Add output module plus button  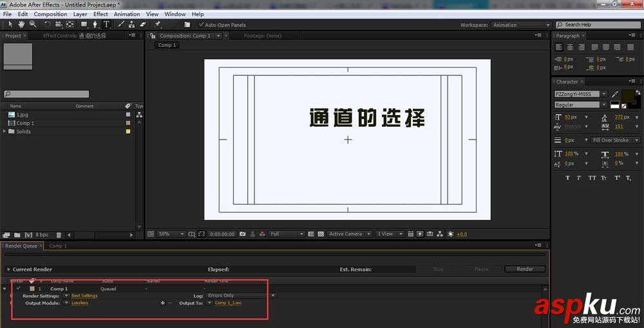click(163, 302)
